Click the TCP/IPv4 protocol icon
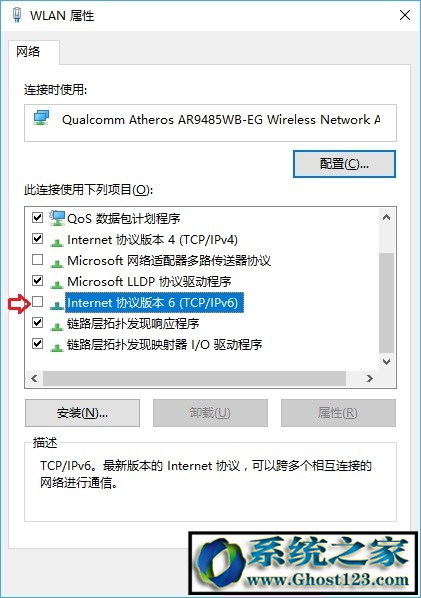This screenshot has height=598, width=421. click(57, 242)
